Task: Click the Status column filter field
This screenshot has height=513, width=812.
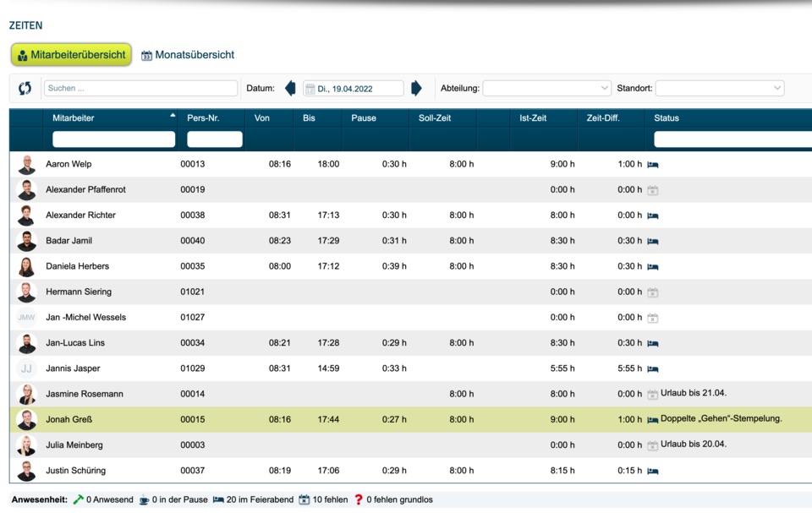Action: click(x=732, y=139)
